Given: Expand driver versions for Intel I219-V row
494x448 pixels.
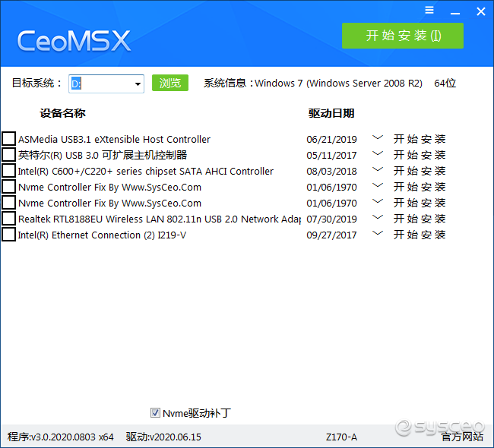Looking at the screenshot, I should coord(378,233).
